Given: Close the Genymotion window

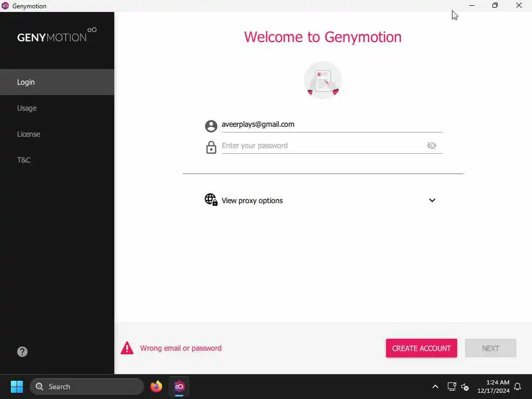Looking at the screenshot, I should pos(519,5).
